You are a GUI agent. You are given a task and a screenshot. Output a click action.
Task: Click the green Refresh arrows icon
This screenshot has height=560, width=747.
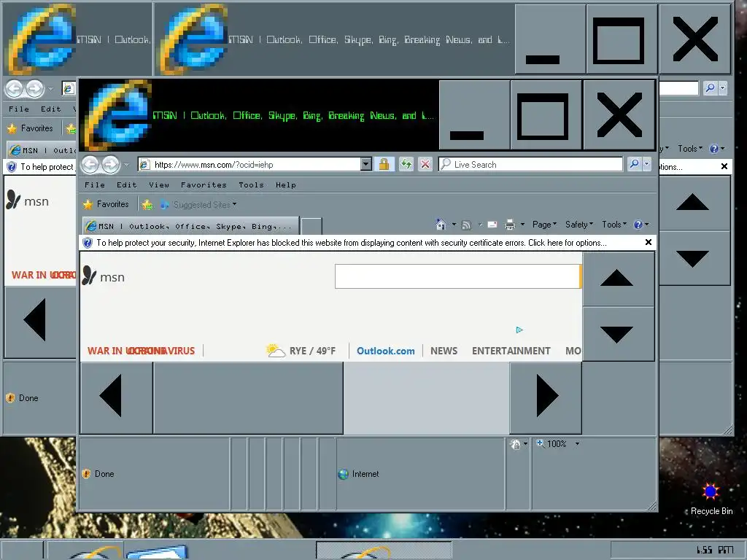pyautogui.click(x=406, y=164)
